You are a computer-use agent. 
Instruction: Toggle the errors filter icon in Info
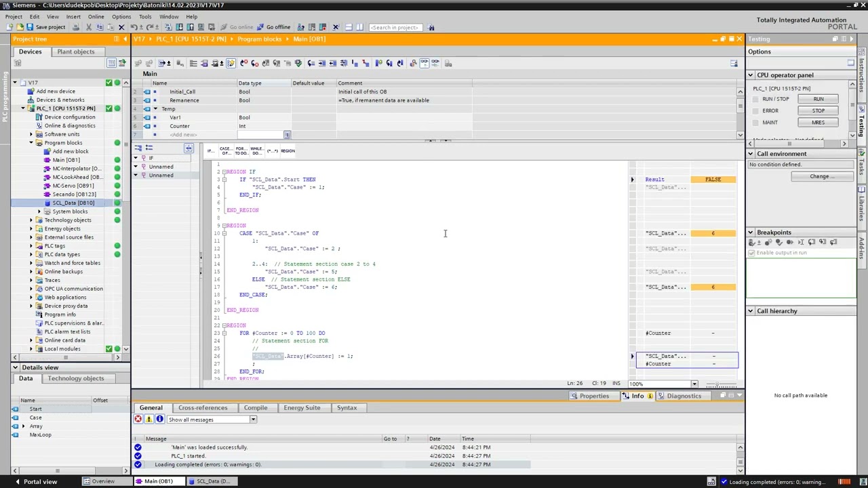coord(138,420)
